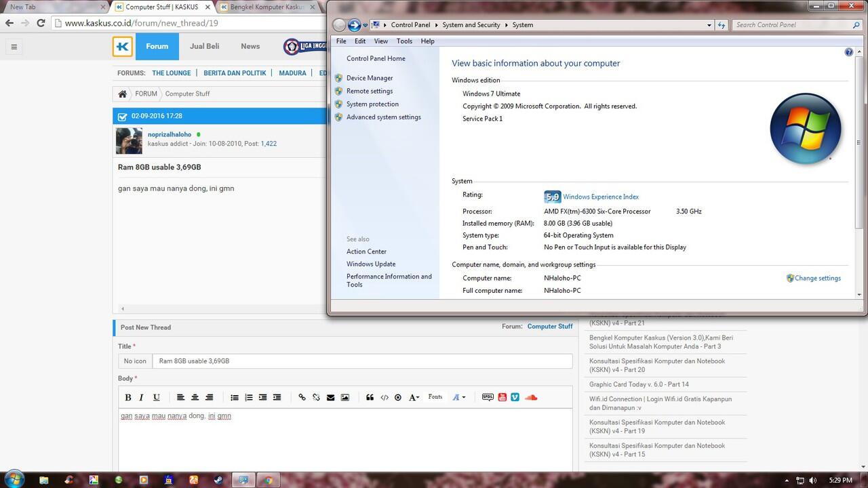The width and height of the screenshot is (868, 488).
Task: Click the thread Title input field
Action: pyautogui.click(x=362, y=361)
